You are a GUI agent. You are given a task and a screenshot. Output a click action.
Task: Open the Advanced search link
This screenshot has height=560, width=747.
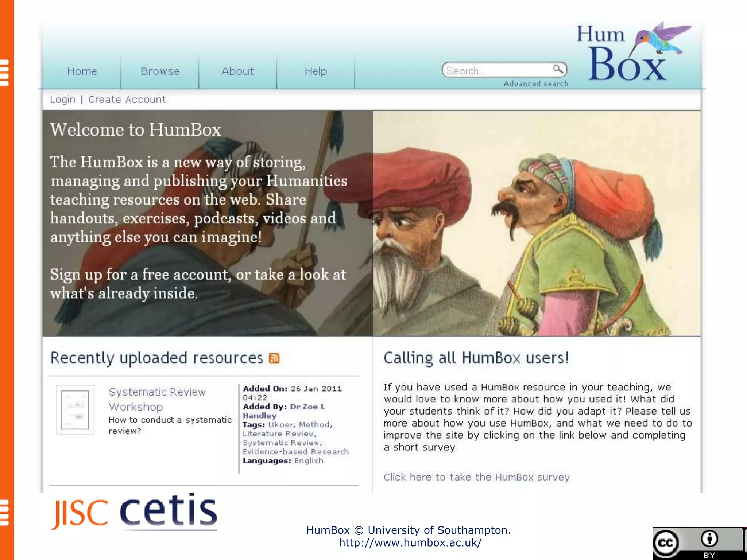pyautogui.click(x=536, y=84)
